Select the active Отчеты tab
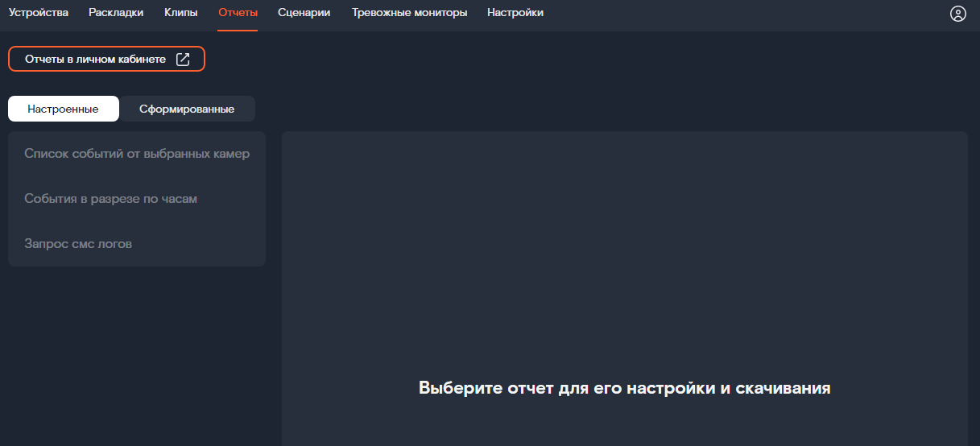 point(238,13)
